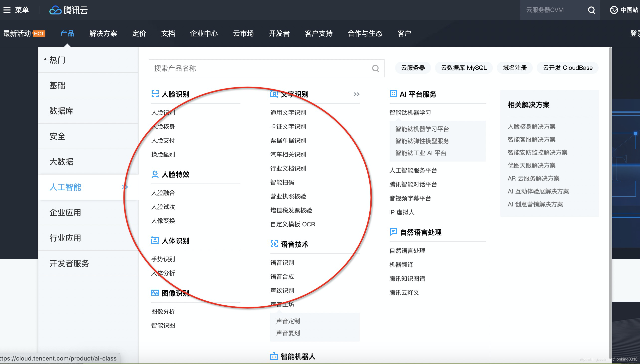The height and width of the screenshot is (364, 640).
Task: Expand the text recognition double-chevron
Action: (356, 94)
